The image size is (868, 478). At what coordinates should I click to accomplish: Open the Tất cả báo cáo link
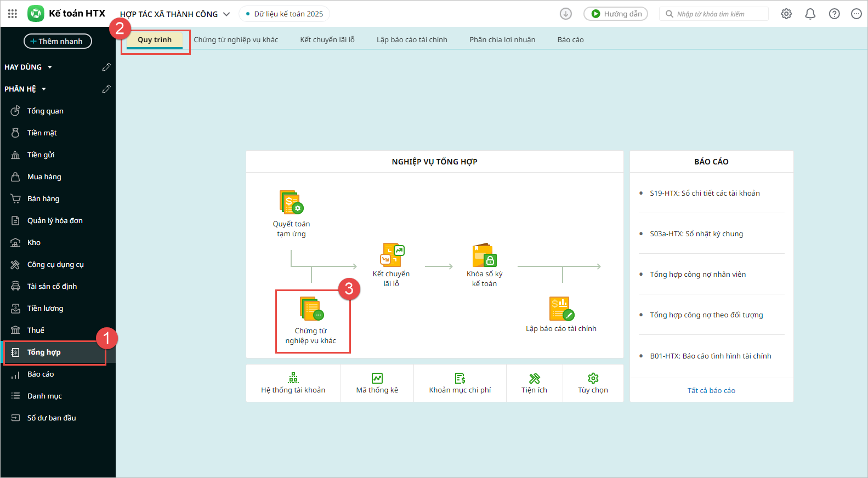(711, 390)
